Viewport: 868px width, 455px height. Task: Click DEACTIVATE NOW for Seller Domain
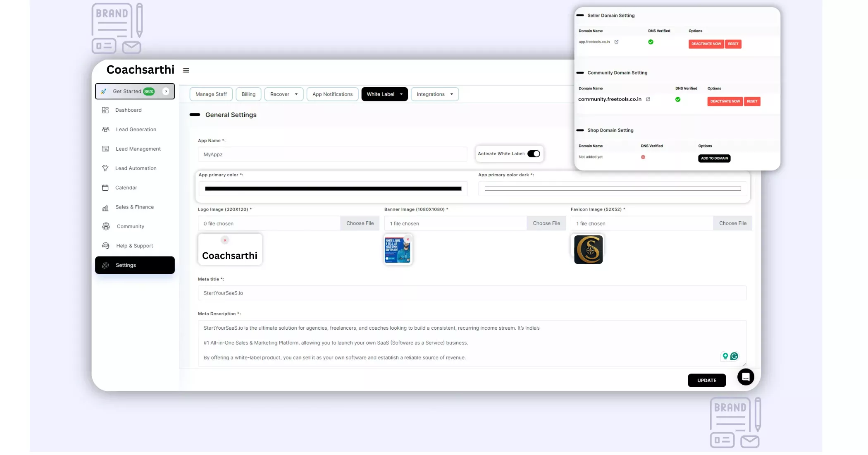tap(706, 44)
